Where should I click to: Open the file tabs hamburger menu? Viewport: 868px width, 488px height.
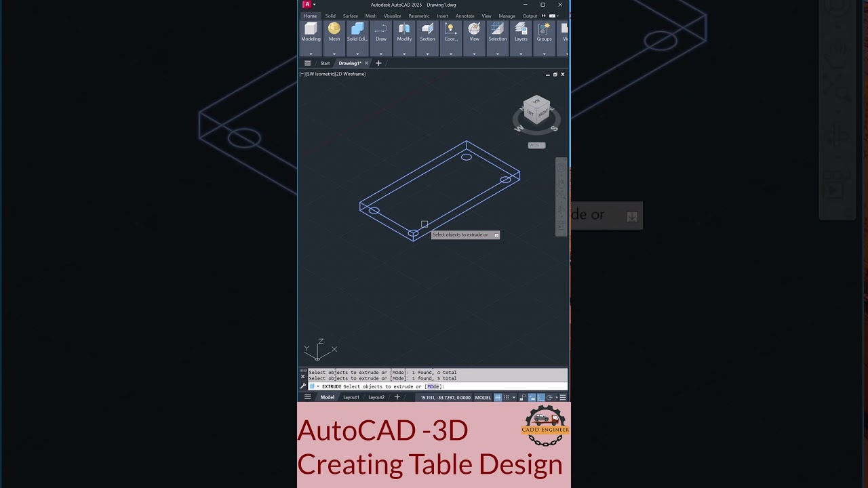[x=307, y=63]
